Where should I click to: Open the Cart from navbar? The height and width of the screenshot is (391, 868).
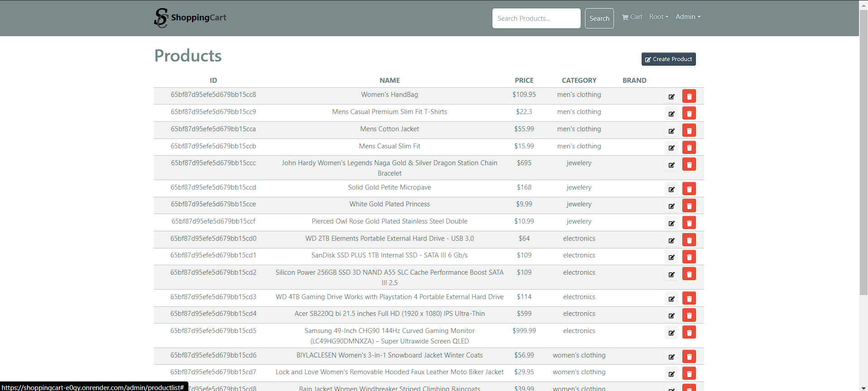[632, 17]
